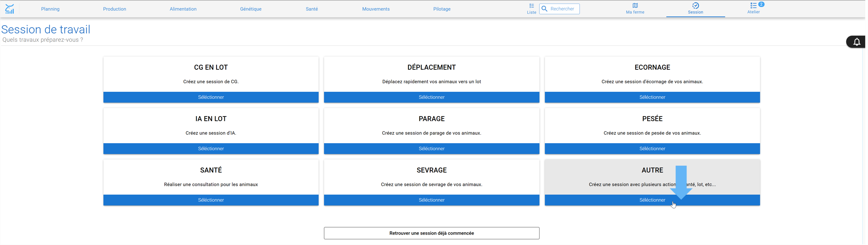This screenshot has height=245, width=868.
Task: Click the AUTRE card title
Action: pyautogui.click(x=652, y=170)
